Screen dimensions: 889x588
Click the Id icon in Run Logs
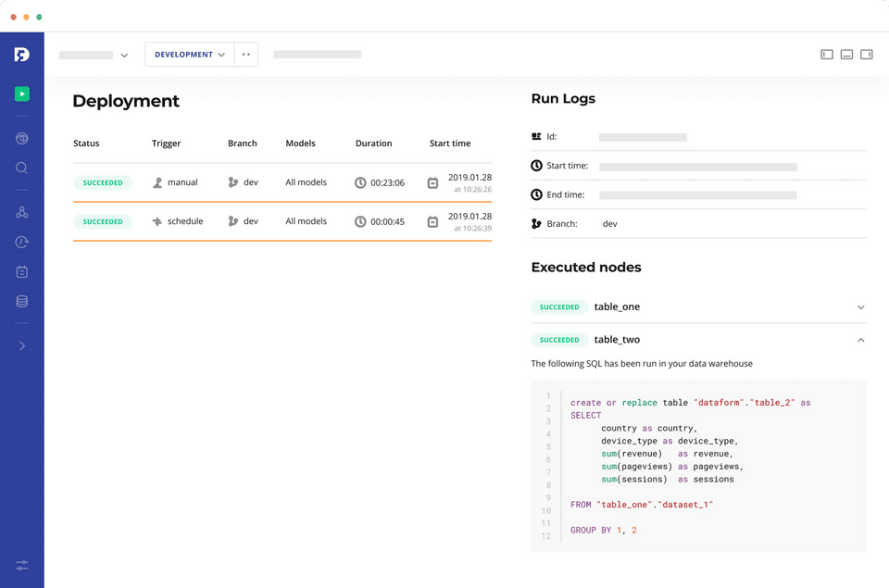[536, 136]
